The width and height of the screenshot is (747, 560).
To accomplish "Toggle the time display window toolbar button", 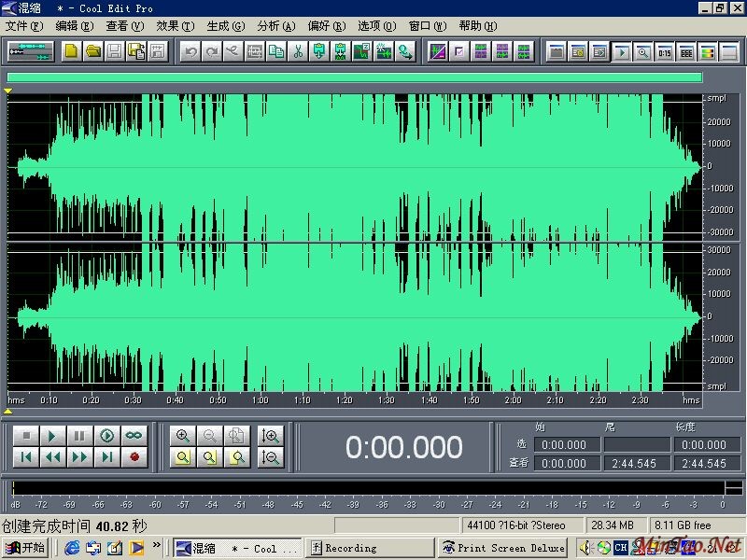I will 664,51.
